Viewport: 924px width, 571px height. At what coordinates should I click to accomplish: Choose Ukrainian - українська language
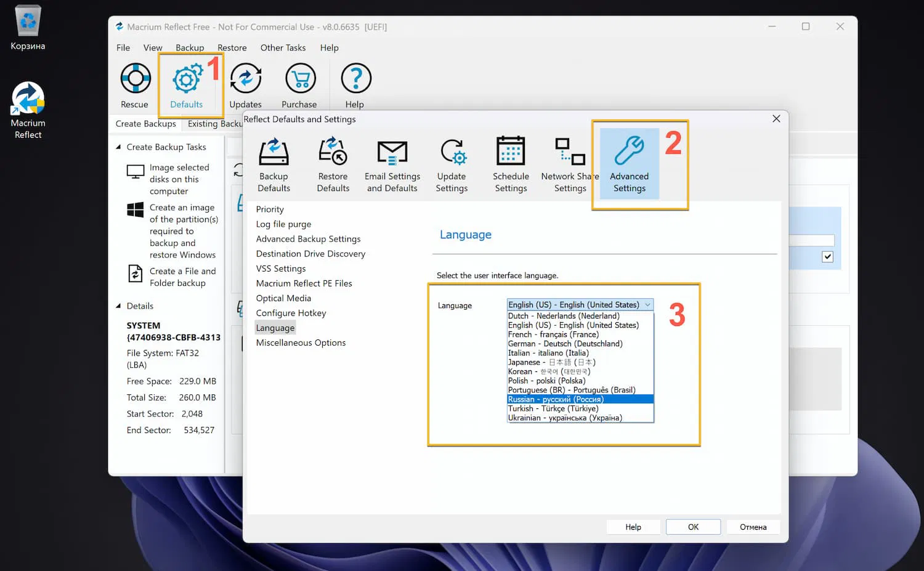click(x=580, y=418)
